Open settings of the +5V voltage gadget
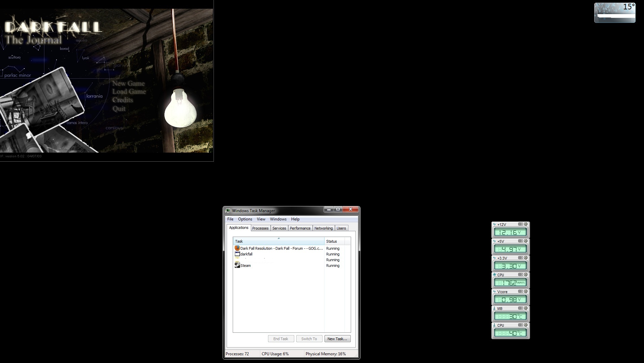The height and width of the screenshot is (363, 644). pos(521,241)
